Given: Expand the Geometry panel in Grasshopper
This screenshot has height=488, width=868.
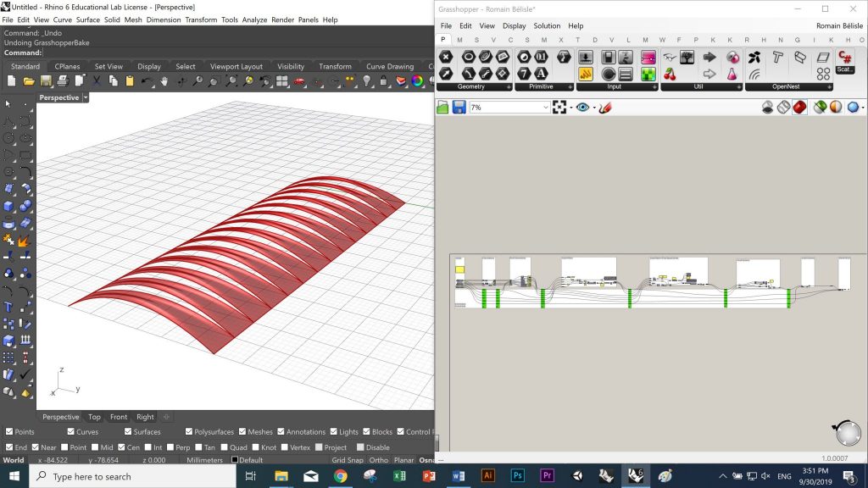Looking at the screenshot, I should [509, 87].
